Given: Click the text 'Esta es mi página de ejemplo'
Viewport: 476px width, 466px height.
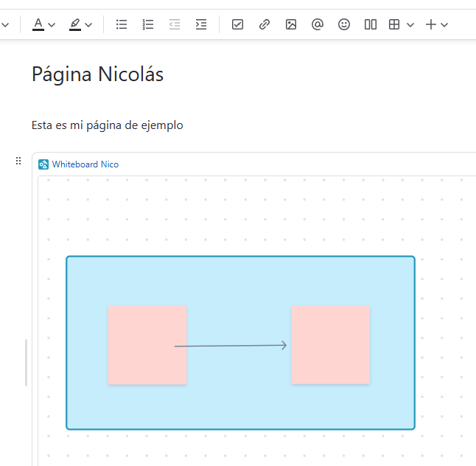Looking at the screenshot, I should click(x=107, y=125).
